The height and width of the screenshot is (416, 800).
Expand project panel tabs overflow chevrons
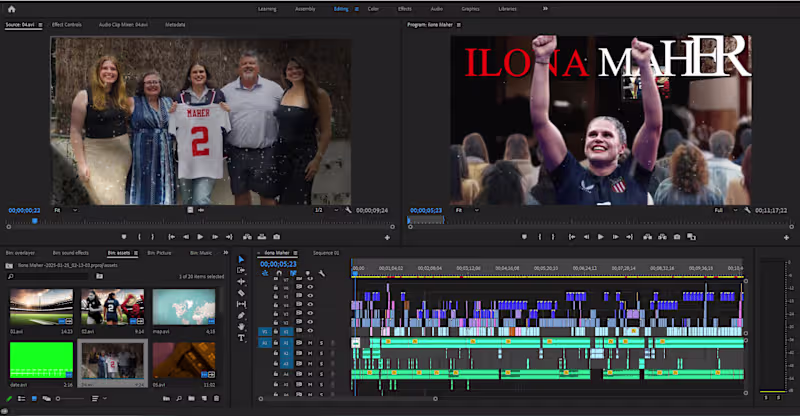(226, 253)
